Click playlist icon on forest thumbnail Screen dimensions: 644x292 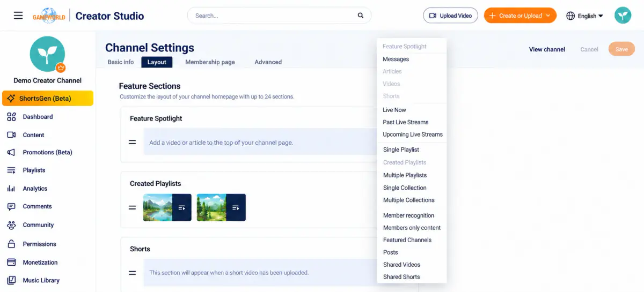click(236, 207)
